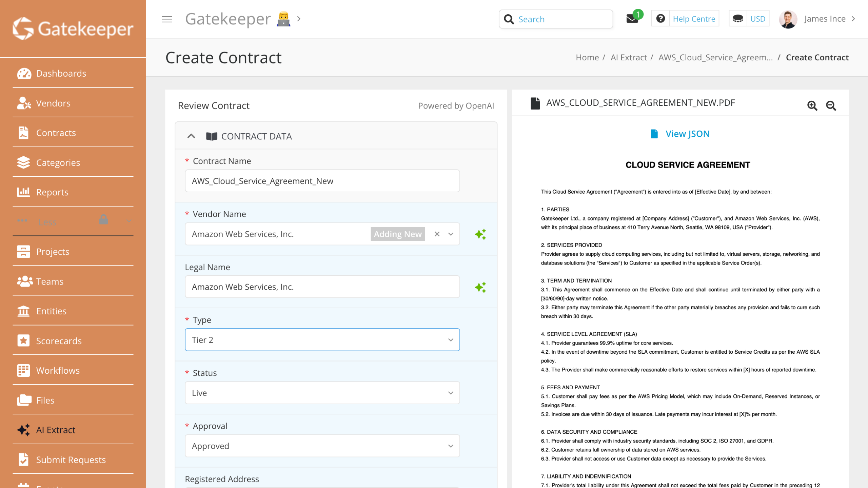Click the USD currency coin icon
868x488 pixels.
[738, 19]
